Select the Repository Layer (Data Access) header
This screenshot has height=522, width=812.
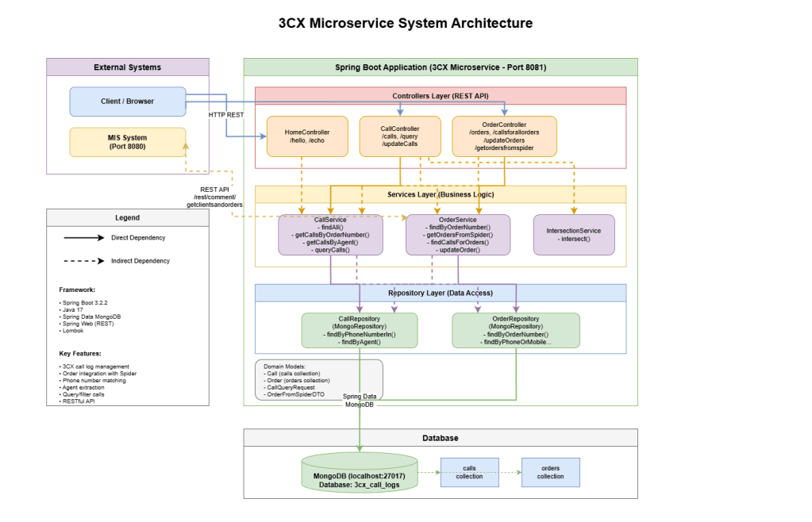pyautogui.click(x=441, y=293)
